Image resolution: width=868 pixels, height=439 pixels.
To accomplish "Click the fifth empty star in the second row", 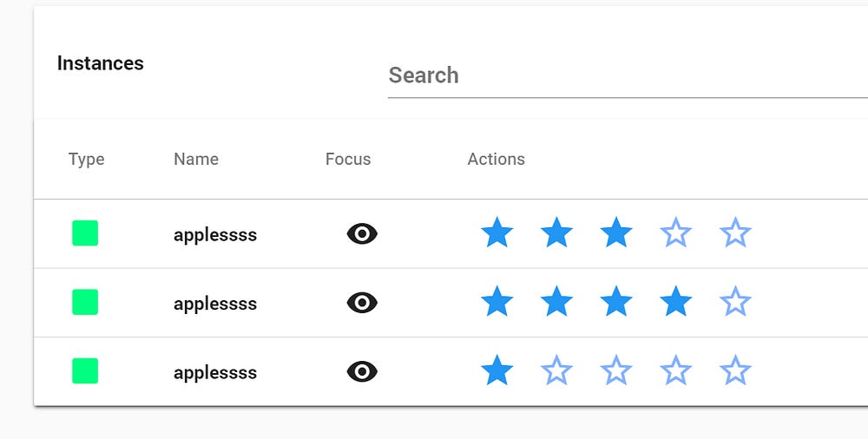I will 735,303.
